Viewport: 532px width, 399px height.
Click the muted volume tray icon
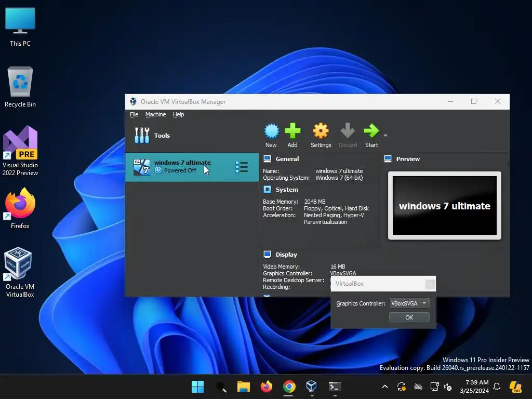448,387
